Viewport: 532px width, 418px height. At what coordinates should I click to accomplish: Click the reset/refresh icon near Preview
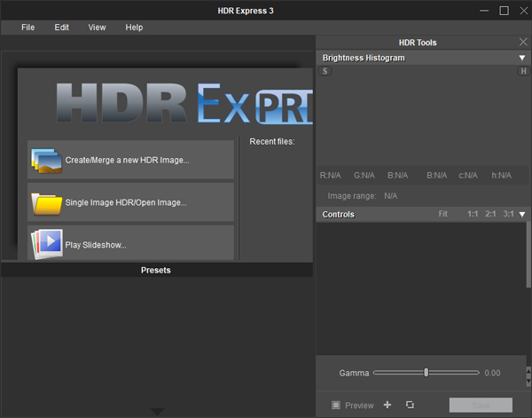tap(410, 405)
